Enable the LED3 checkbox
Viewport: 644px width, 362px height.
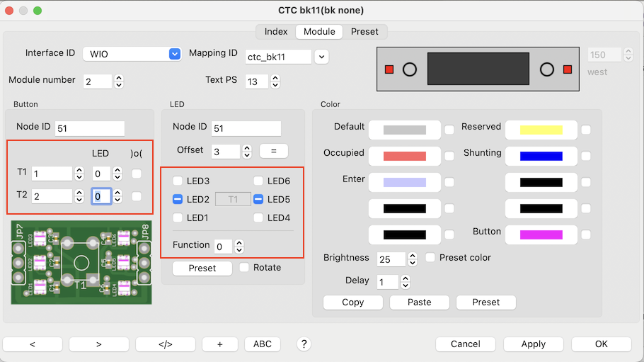point(178,181)
